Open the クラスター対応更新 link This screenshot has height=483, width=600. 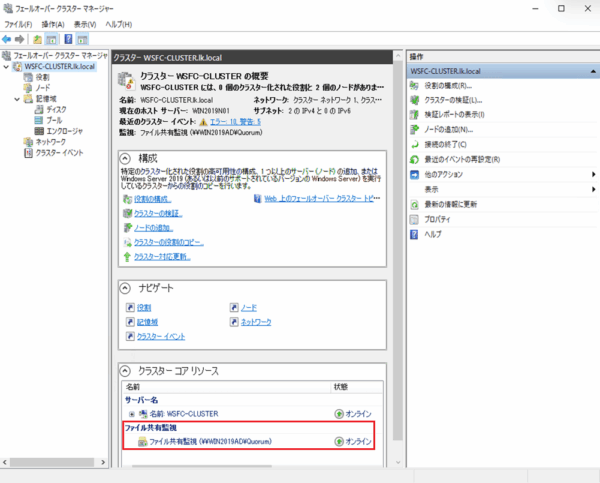162,257
